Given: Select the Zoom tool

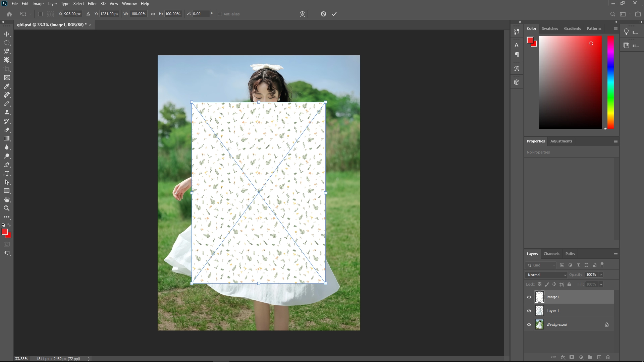Looking at the screenshot, I should (7, 208).
